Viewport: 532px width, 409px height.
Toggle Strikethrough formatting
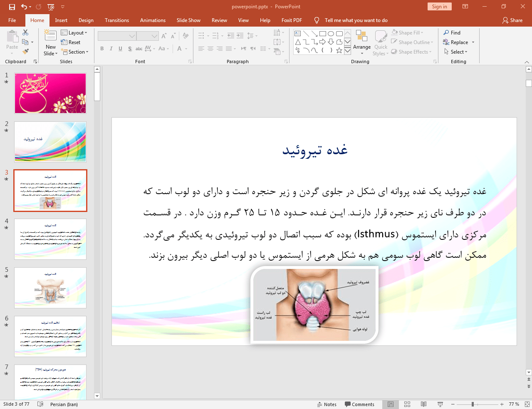tap(139, 49)
